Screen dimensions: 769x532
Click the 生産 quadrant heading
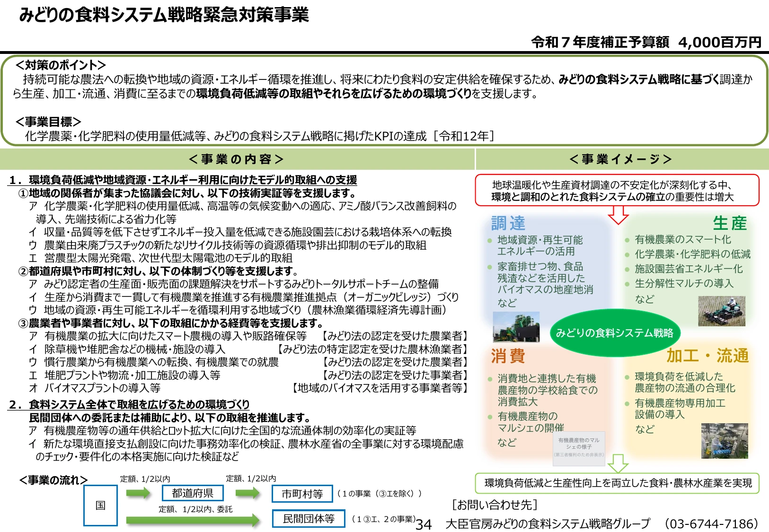pyautogui.click(x=730, y=223)
